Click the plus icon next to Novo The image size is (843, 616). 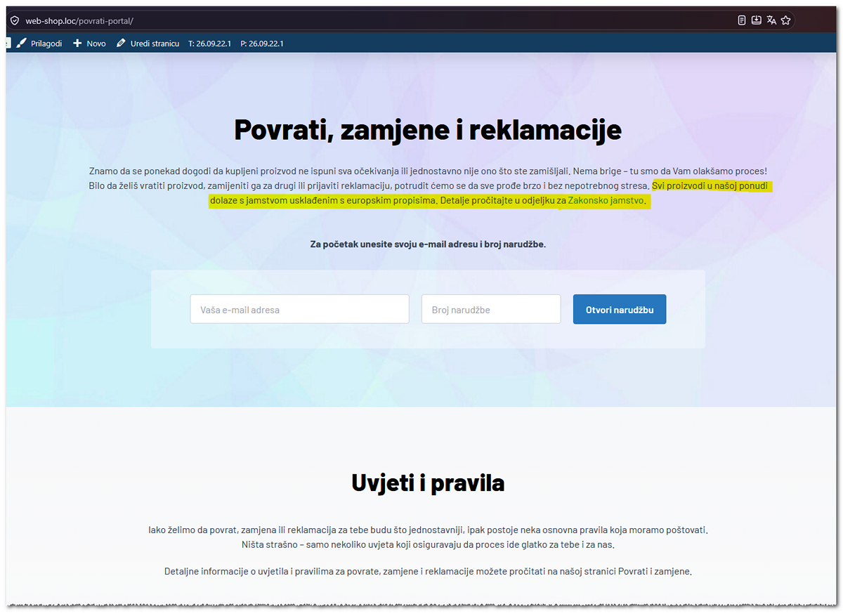coord(78,44)
